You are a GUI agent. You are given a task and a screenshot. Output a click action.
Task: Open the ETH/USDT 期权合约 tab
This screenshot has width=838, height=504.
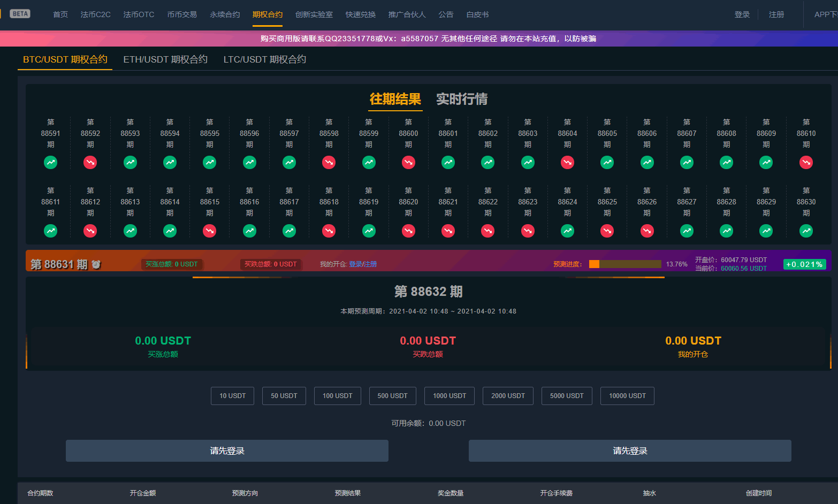tap(165, 59)
